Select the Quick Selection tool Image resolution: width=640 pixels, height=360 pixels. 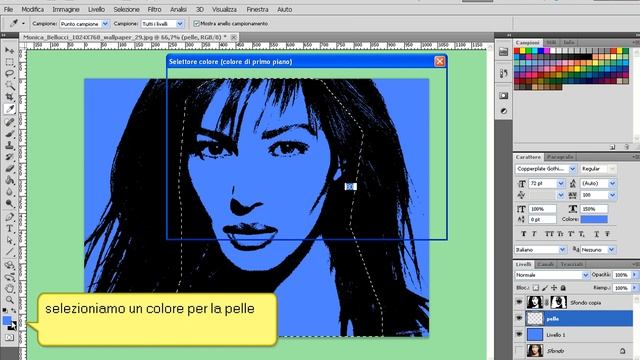point(9,85)
